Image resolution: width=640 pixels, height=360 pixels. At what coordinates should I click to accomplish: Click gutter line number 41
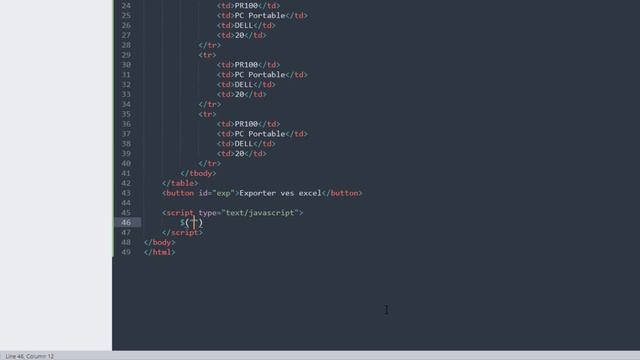pyautogui.click(x=126, y=173)
